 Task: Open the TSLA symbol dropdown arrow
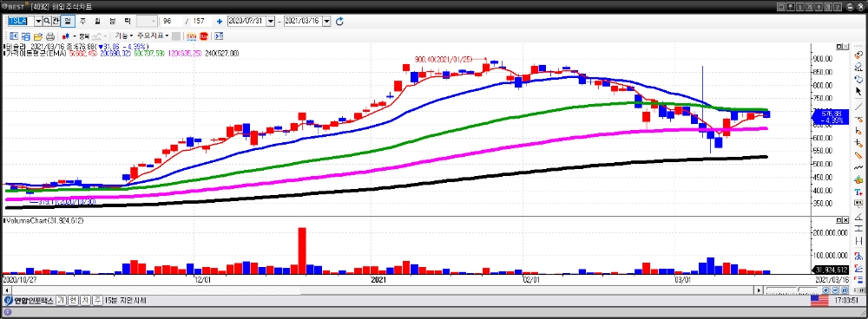click(38, 21)
